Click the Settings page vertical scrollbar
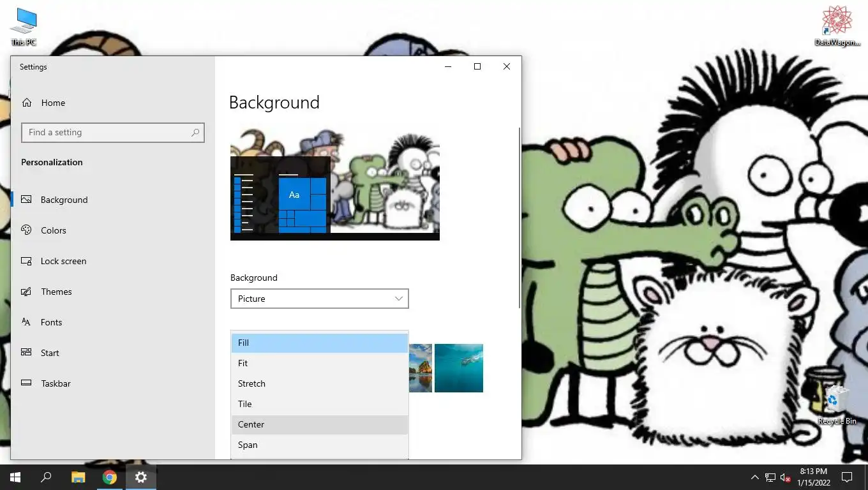Screen dimensions: 868x490 pos(520,217)
